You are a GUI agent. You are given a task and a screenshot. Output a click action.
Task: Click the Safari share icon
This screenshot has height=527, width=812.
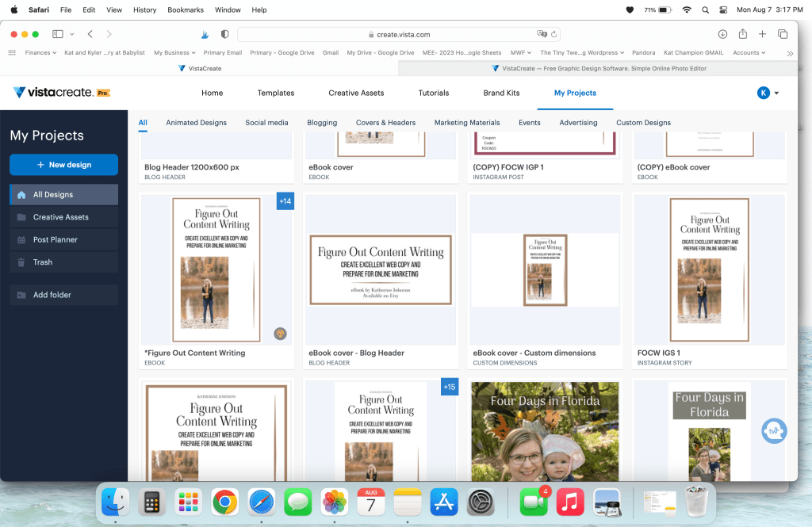pos(742,34)
